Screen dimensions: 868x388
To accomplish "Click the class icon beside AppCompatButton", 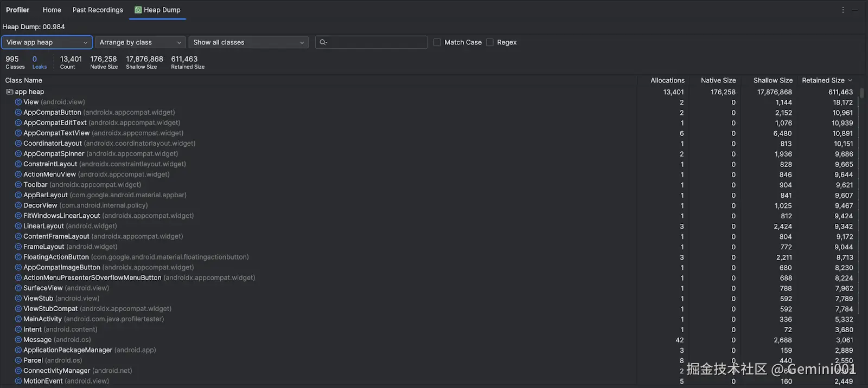I will click(x=18, y=113).
